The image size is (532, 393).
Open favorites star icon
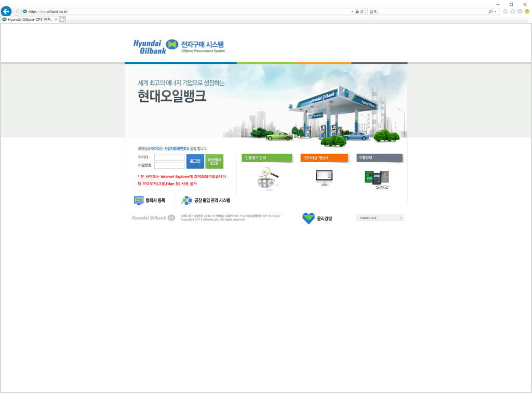tap(513, 11)
